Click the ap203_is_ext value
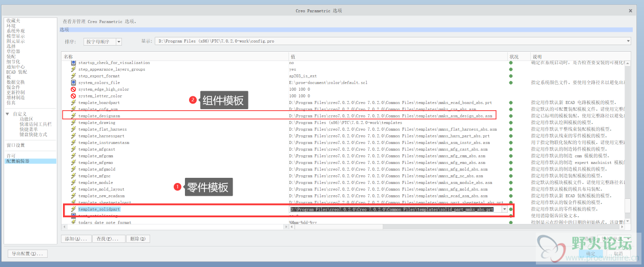This screenshot has height=267, width=644. tap(303, 76)
